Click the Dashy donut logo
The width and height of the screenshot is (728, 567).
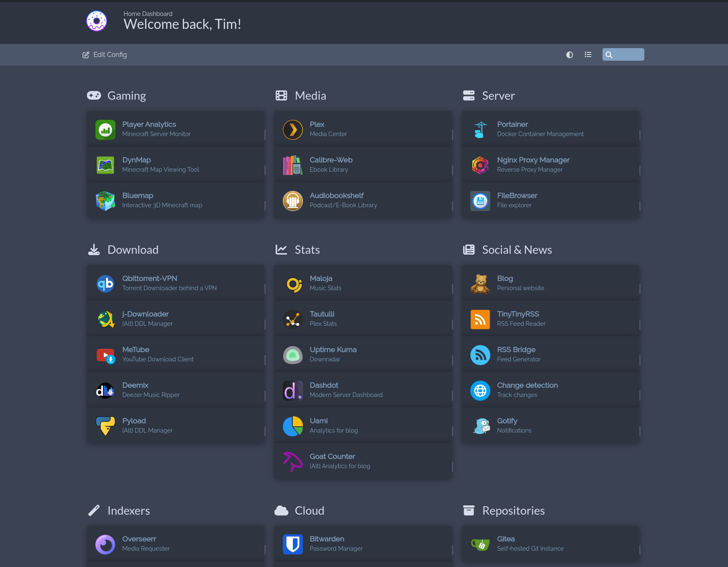(97, 21)
